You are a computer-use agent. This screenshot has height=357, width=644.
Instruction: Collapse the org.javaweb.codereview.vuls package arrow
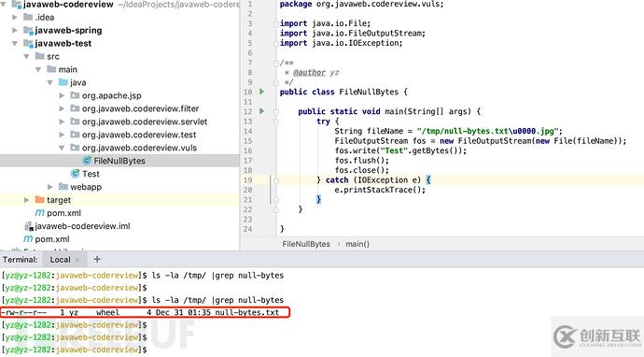tap(62, 148)
